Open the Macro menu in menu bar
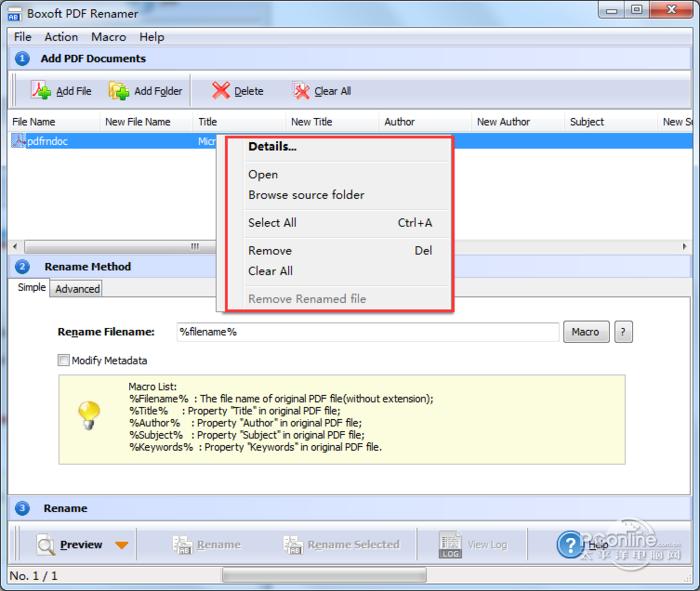The image size is (700, 591). click(x=108, y=37)
